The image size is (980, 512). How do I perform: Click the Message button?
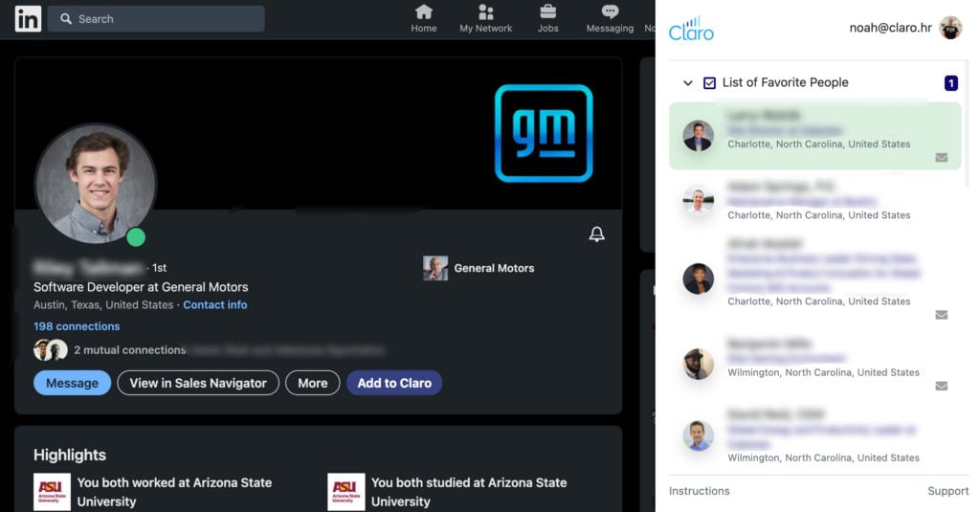pyautogui.click(x=72, y=383)
